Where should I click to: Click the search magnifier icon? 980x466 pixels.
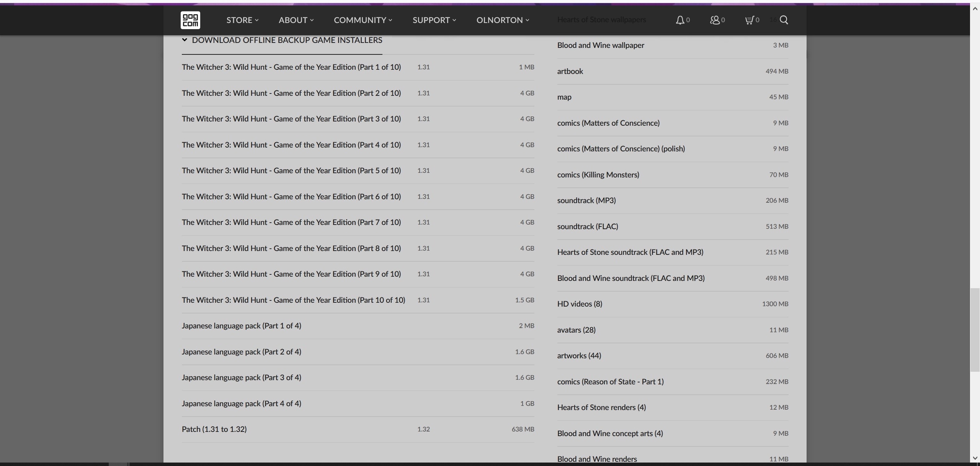[784, 20]
